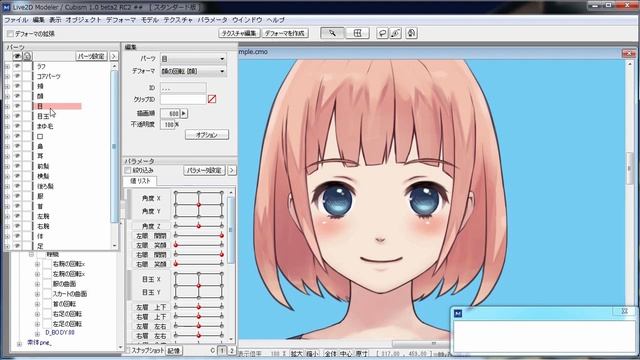640x360 pixels.
Task: Enable スナップショット checkbox
Action: (x=127, y=351)
